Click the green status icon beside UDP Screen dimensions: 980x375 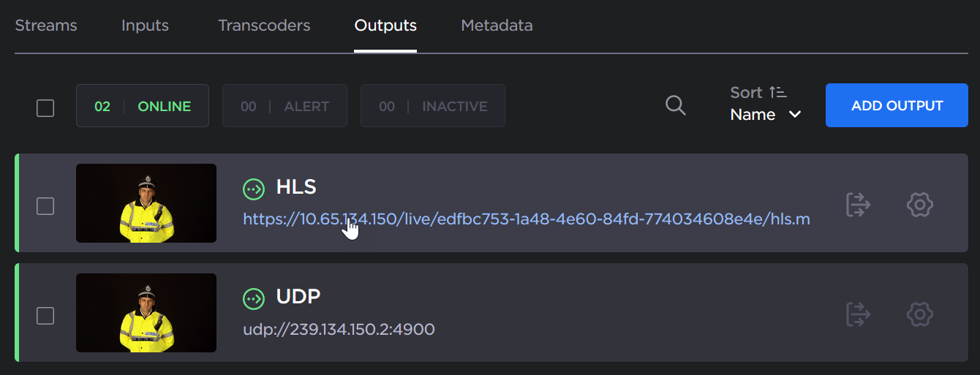pyautogui.click(x=254, y=298)
